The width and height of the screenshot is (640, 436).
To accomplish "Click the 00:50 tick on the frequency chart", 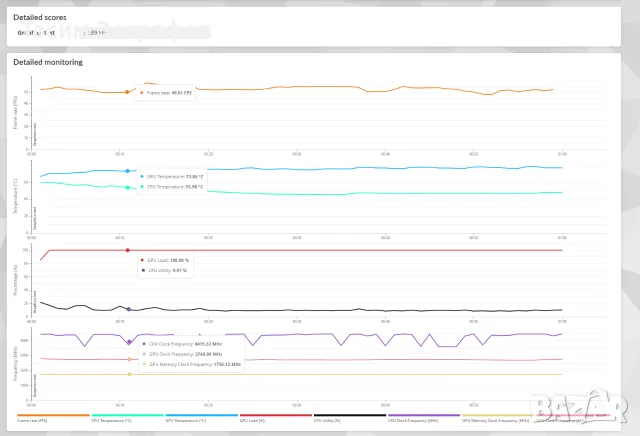I will [x=473, y=405].
